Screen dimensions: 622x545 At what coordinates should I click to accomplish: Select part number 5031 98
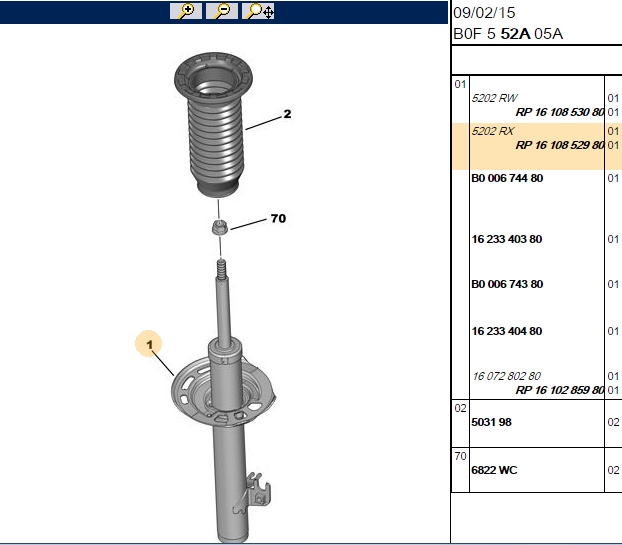tap(491, 422)
